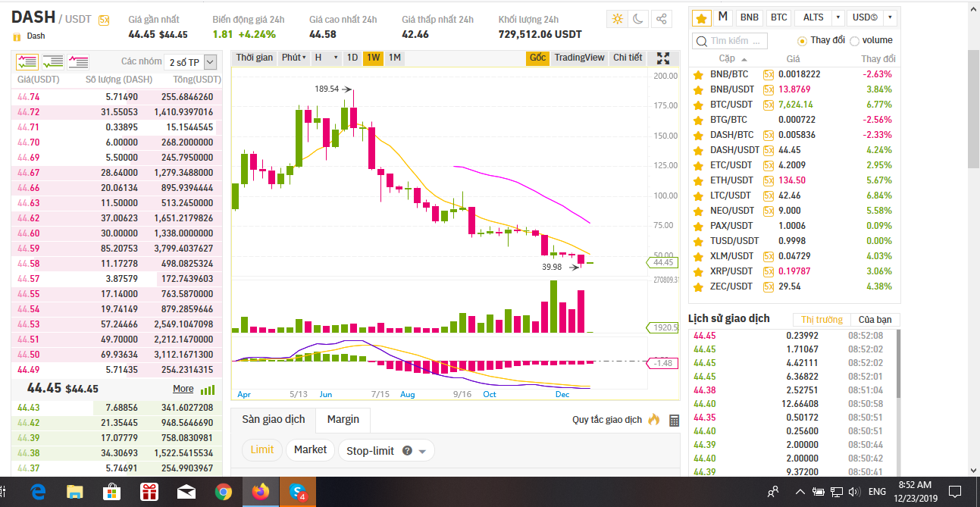This screenshot has height=507, width=980.
Task: Switch to the Sàn giao dịch tab
Action: pos(274,419)
